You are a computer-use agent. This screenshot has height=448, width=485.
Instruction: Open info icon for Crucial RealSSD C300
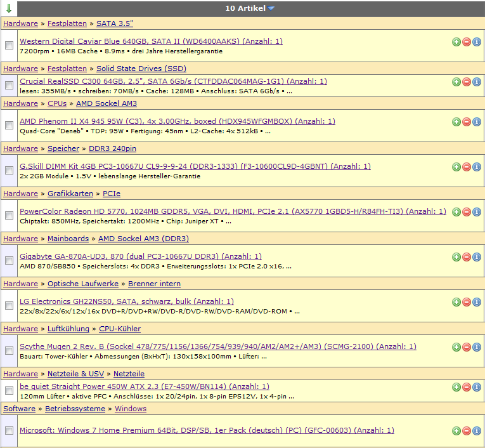477,82
